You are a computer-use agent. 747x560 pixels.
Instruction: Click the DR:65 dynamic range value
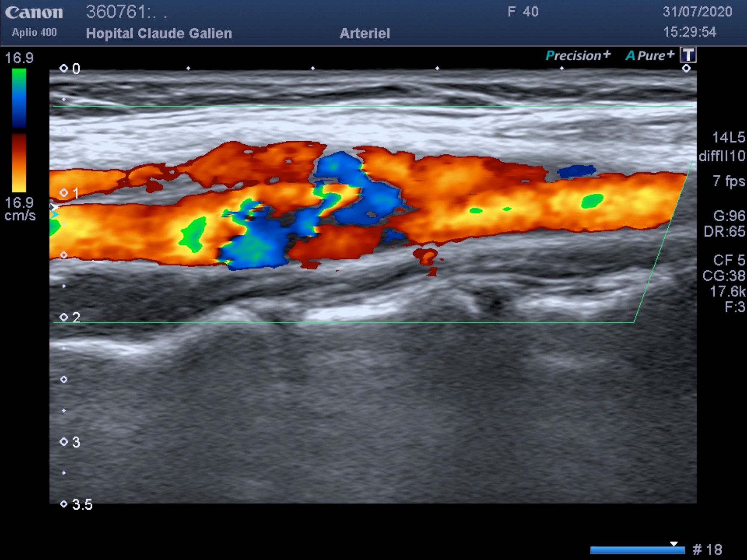point(724,231)
